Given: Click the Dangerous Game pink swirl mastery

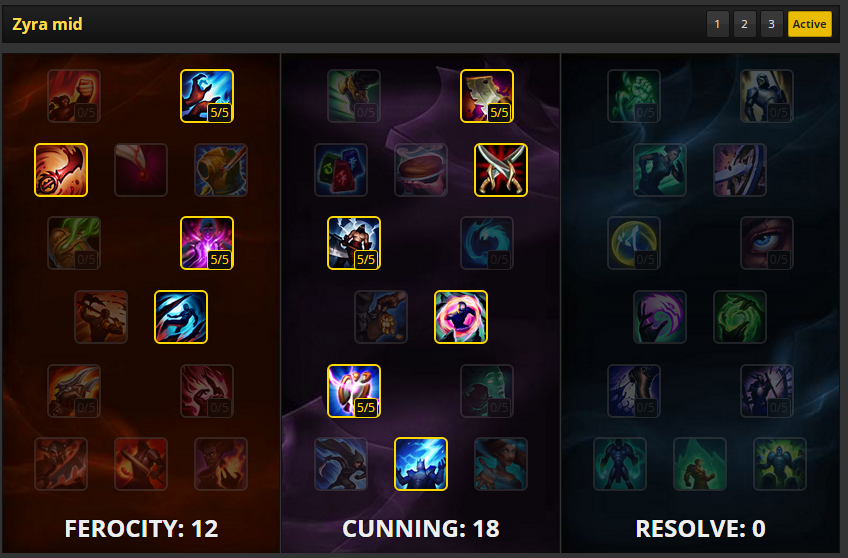Looking at the screenshot, I should [461, 317].
